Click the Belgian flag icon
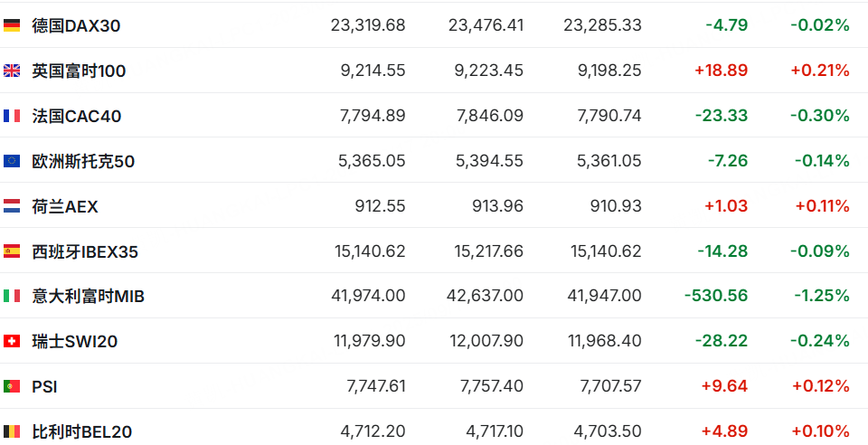The width and height of the screenshot is (868, 445). click(x=12, y=431)
